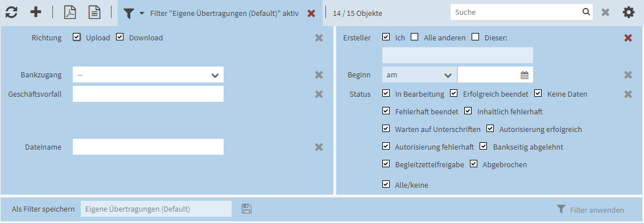
Task: Open the text document export icon
Action: pos(95,13)
